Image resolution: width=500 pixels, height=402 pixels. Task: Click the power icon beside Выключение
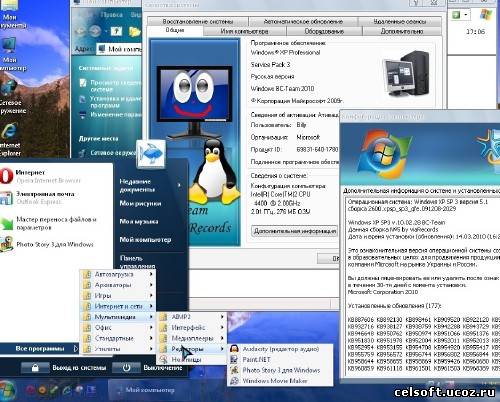tap(126, 368)
